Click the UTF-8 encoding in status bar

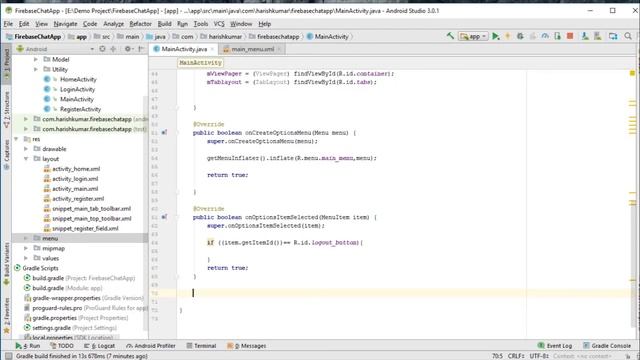pyautogui.click(x=540, y=356)
